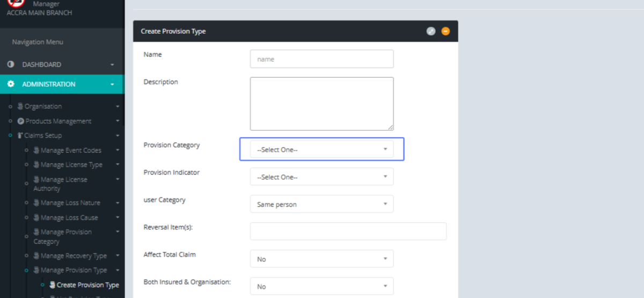Viewport: 644px width, 298px height.
Task: Click the logo in top-left corner
Action: click(16, 3)
